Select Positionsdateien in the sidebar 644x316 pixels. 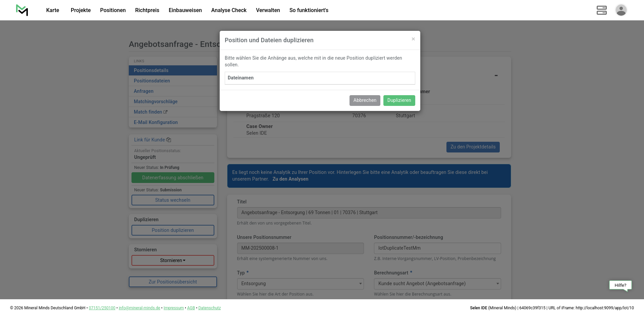(x=152, y=81)
